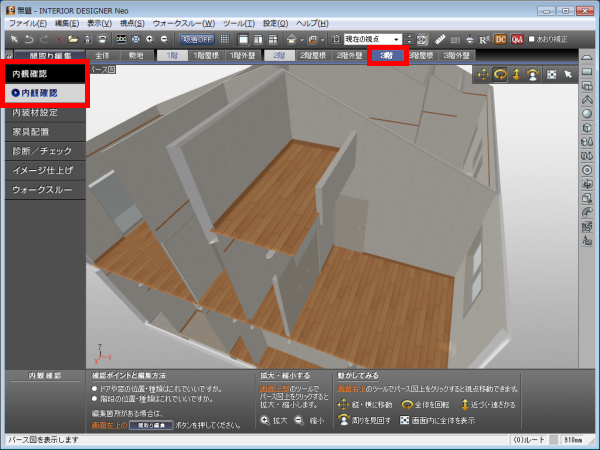Screen dimensions: 600x450
Task: Select the arrow pointer tool
Action: point(567,74)
